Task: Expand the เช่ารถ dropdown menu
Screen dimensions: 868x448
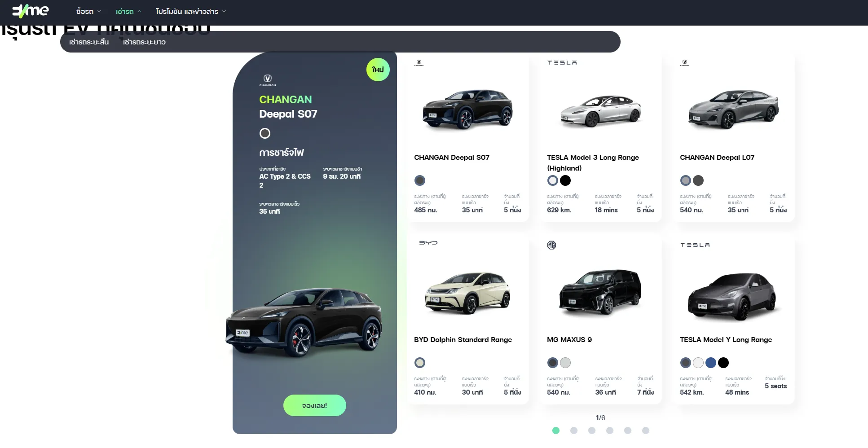Action: [128, 11]
